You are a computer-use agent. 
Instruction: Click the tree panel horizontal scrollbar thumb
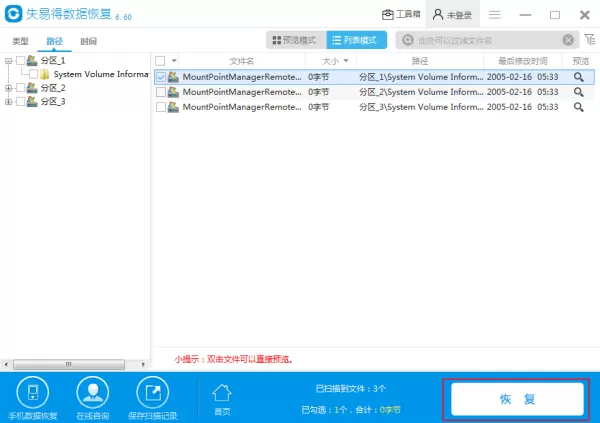pyautogui.click(x=69, y=364)
